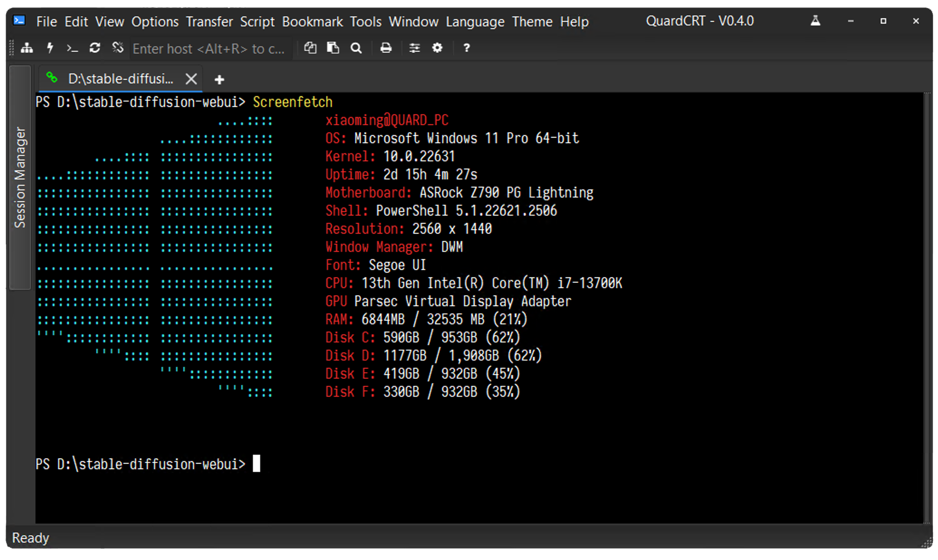Click the lab flask icon in title bar
938x560 pixels.
point(815,21)
